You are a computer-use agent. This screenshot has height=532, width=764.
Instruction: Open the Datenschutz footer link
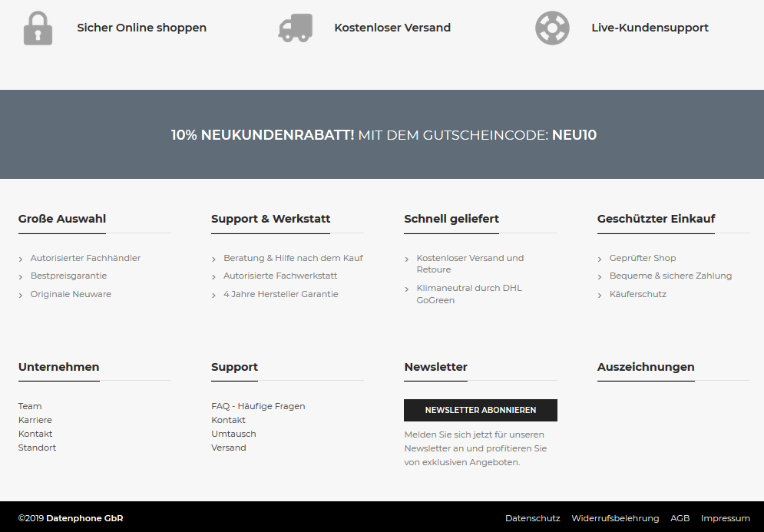pyautogui.click(x=533, y=518)
